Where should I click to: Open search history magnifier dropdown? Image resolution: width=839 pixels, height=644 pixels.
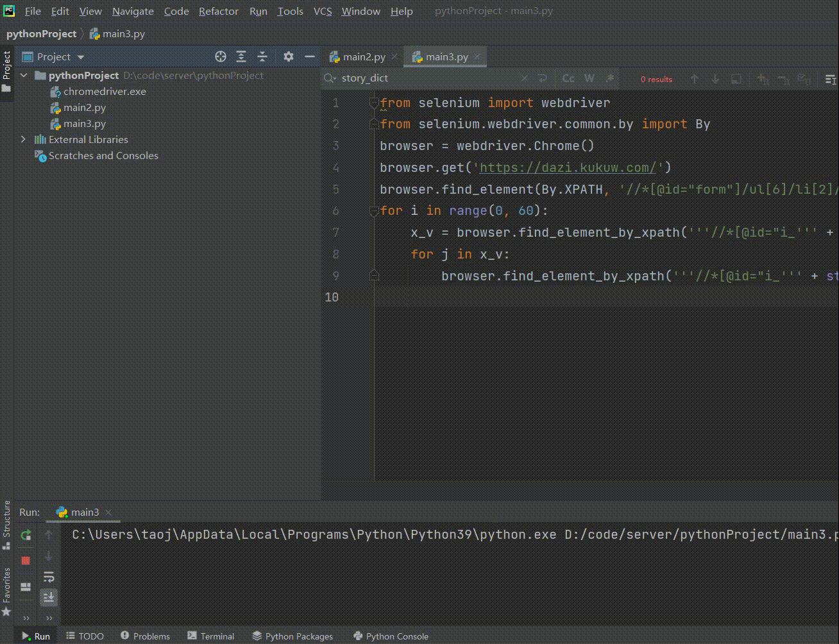(330, 78)
